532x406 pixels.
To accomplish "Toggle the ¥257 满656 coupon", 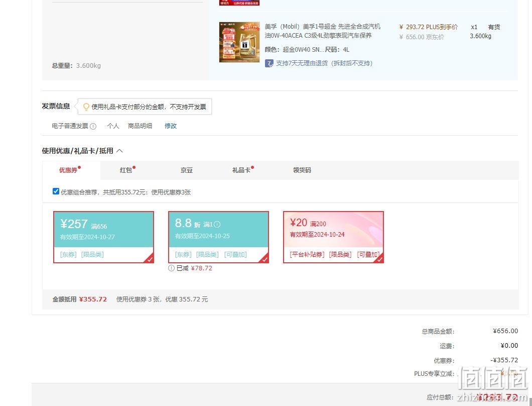I will pos(103,237).
